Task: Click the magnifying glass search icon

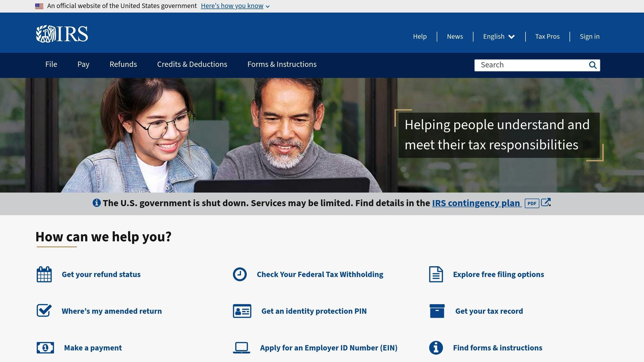Action: [593, 65]
